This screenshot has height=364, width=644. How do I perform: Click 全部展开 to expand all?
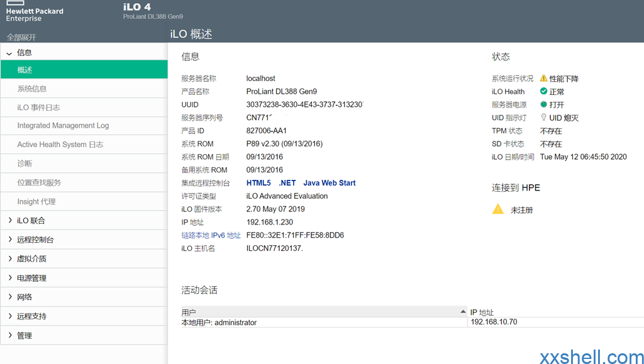(21, 37)
